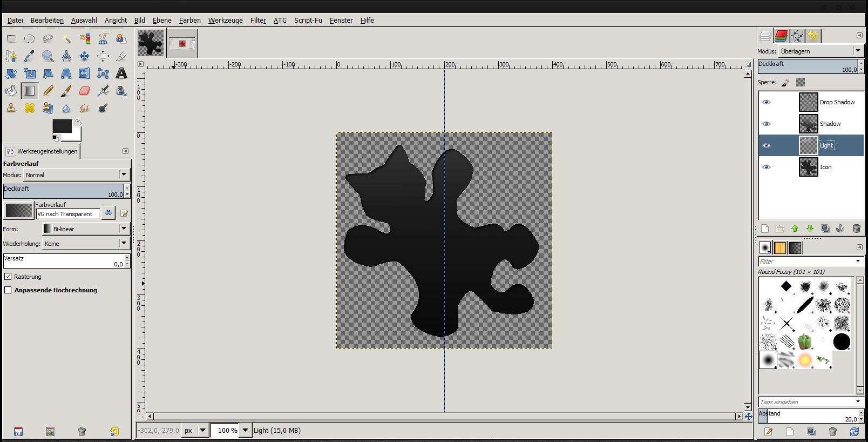Delete the current layer with trash icon
The image size is (868, 442).
(x=856, y=229)
